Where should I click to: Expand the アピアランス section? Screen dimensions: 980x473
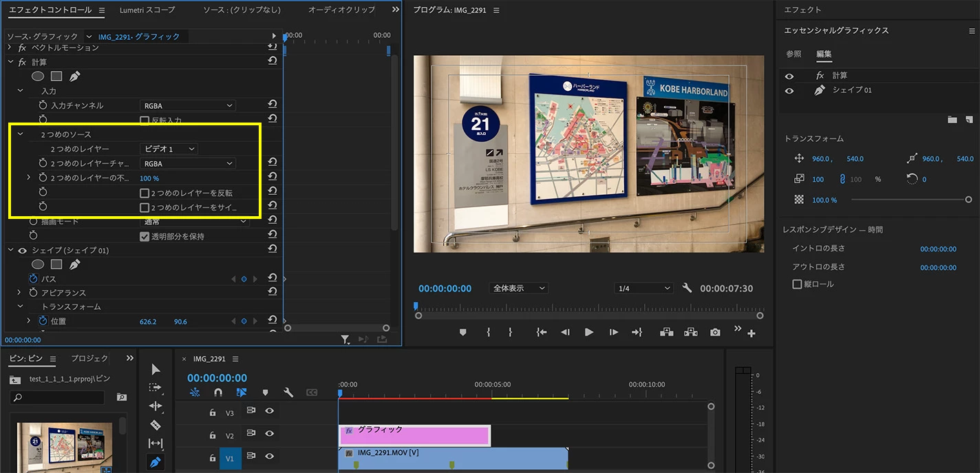(x=19, y=293)
